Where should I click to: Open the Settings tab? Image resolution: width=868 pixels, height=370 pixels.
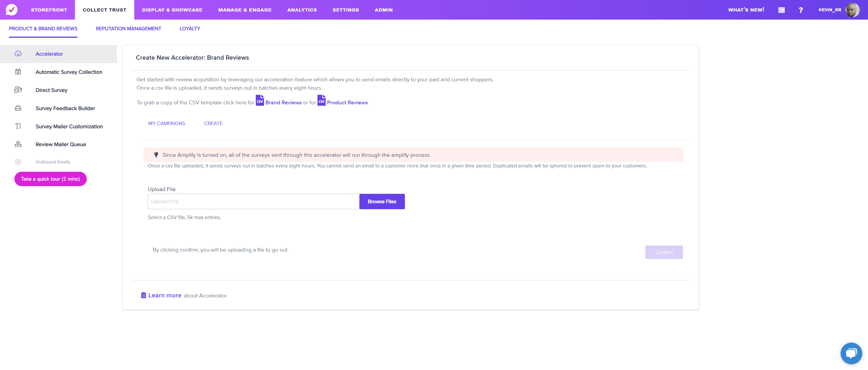tap(346, 10)
